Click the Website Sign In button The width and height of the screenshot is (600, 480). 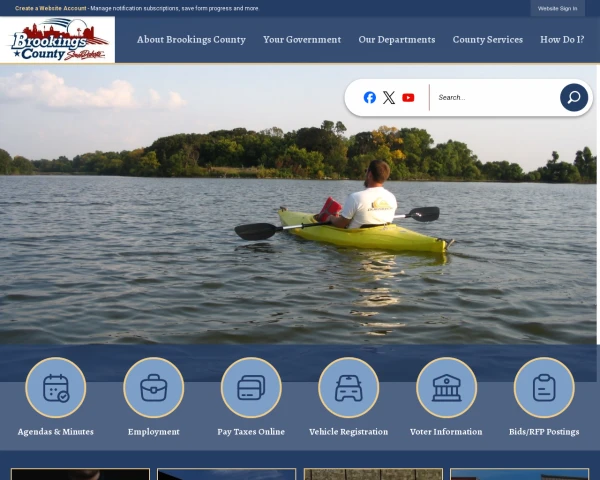(x=558, y=8)
